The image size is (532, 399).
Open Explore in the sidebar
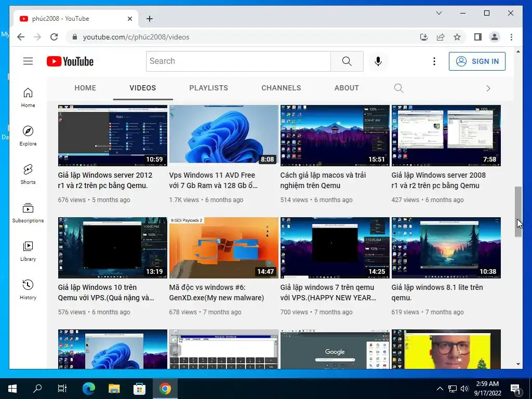point(28,136)
